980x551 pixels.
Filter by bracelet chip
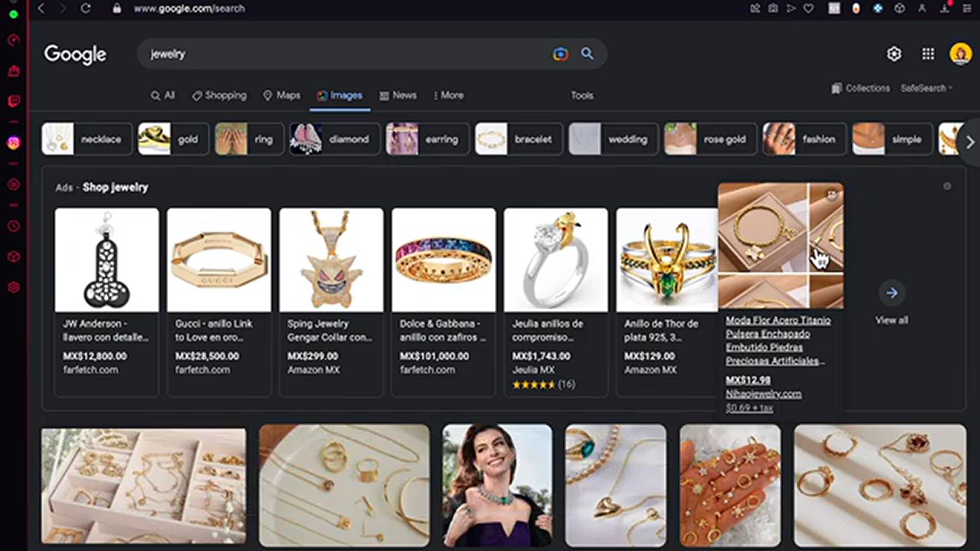pos(519,139)
